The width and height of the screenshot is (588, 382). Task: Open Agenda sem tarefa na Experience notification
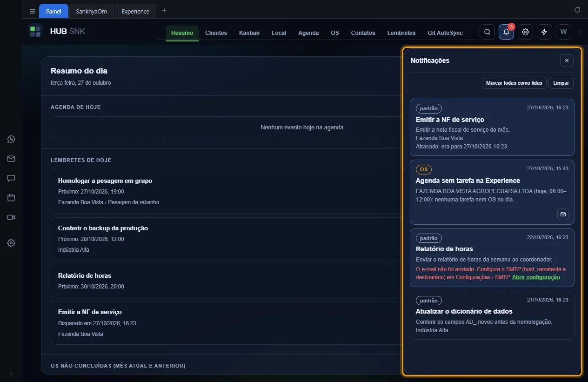click(492, 192)
